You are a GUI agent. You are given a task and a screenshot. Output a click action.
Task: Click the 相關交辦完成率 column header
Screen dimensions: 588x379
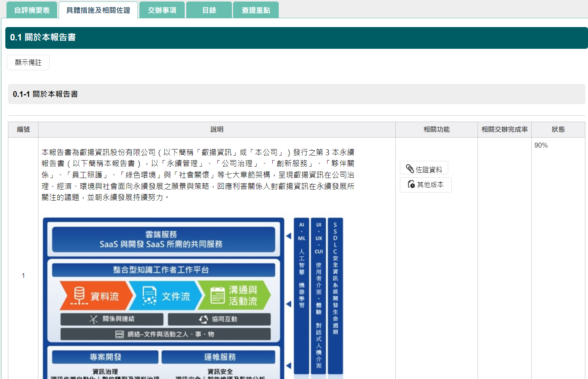coord(504,130)
